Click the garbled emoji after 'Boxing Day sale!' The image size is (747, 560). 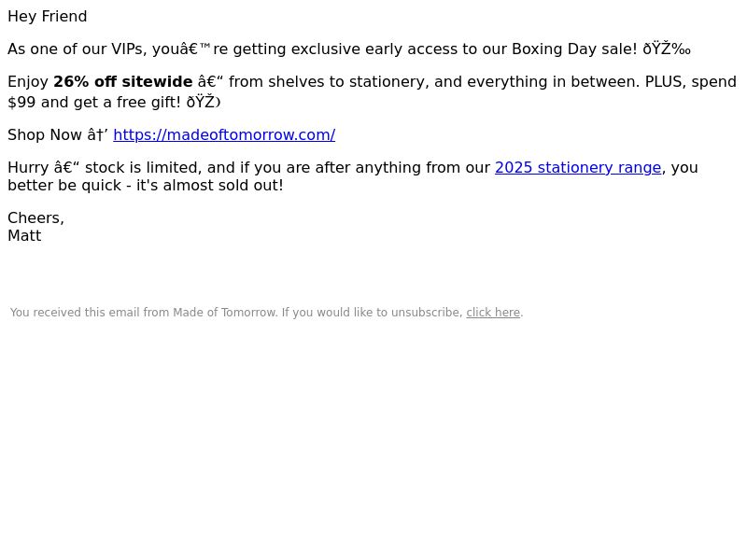667,49
